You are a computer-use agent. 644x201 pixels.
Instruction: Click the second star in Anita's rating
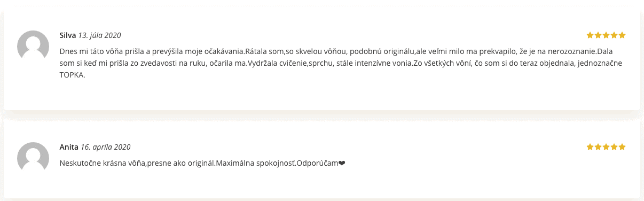pyautogui.click(x=598, y=146)
